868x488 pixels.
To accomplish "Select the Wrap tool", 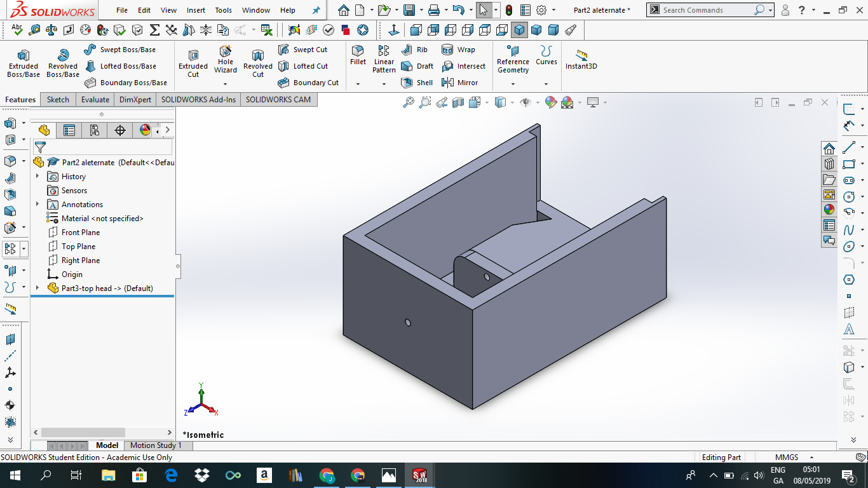I will pyautogui.click(x=458, y=50).
